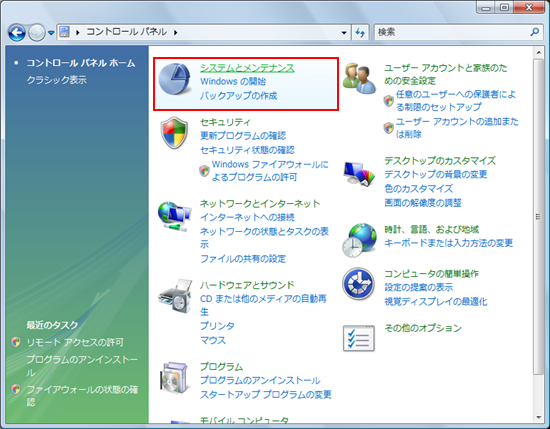Click the magnifier search icon
Viewport: 550px width, 429px height.
(x=535, y=32)
